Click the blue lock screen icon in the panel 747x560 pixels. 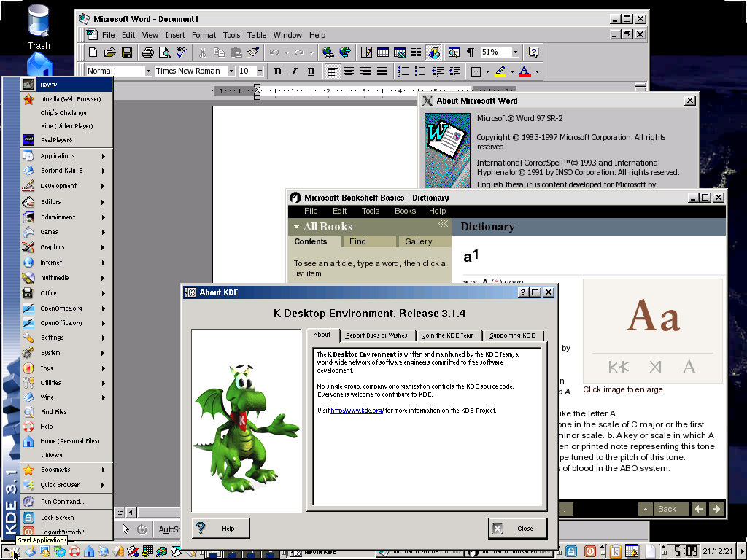(x=571, y=551)
